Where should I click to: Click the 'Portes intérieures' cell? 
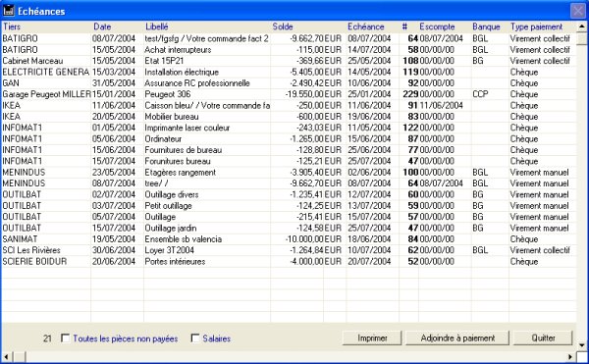pos(175,262)
